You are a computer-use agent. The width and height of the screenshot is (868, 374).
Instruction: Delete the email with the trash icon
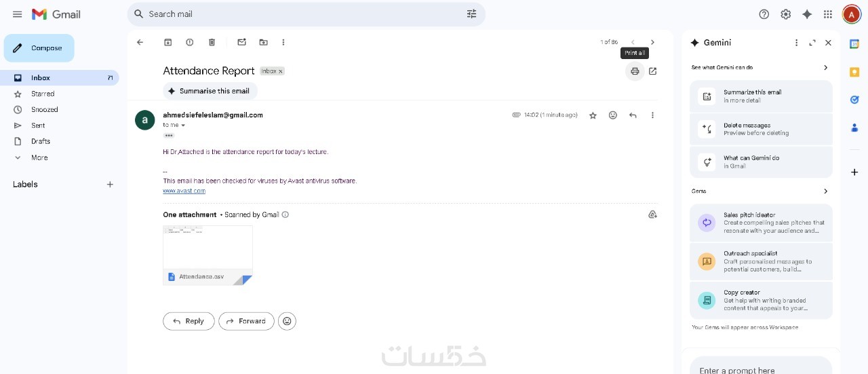pos(212,42)
